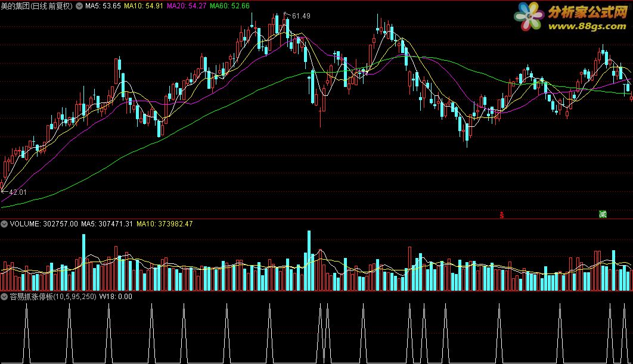Open the www.88gs.com link
This screenshot has height=364, width=633.
point(587,27)
